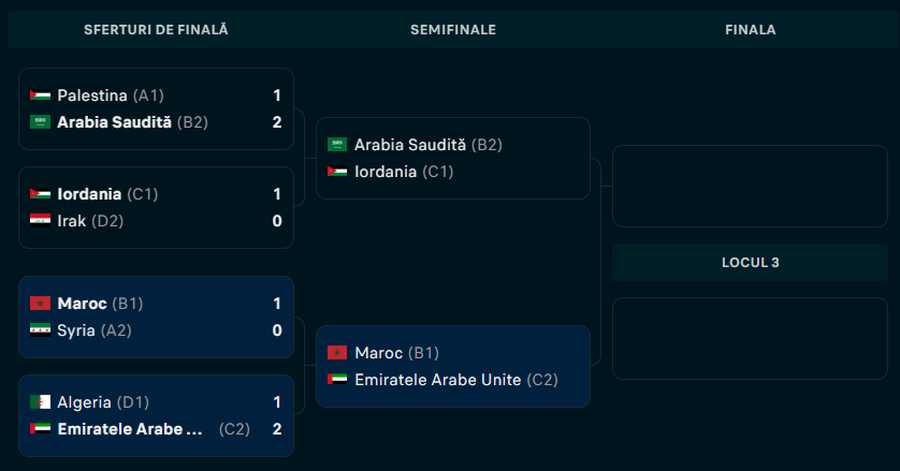Screen dimensions: 900x471
Task: Select the Semifinale column header
Action: pyautogui.click(x=453, y=30)
